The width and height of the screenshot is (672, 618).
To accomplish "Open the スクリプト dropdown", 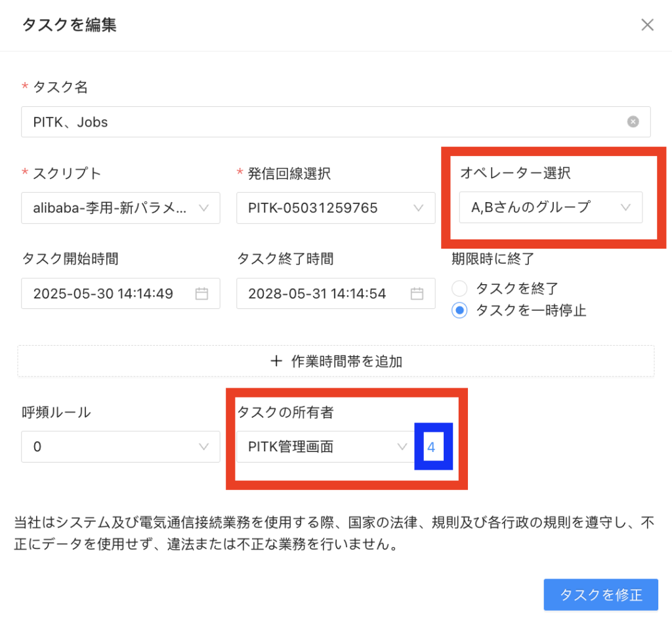I will click(x=121, y=208).
